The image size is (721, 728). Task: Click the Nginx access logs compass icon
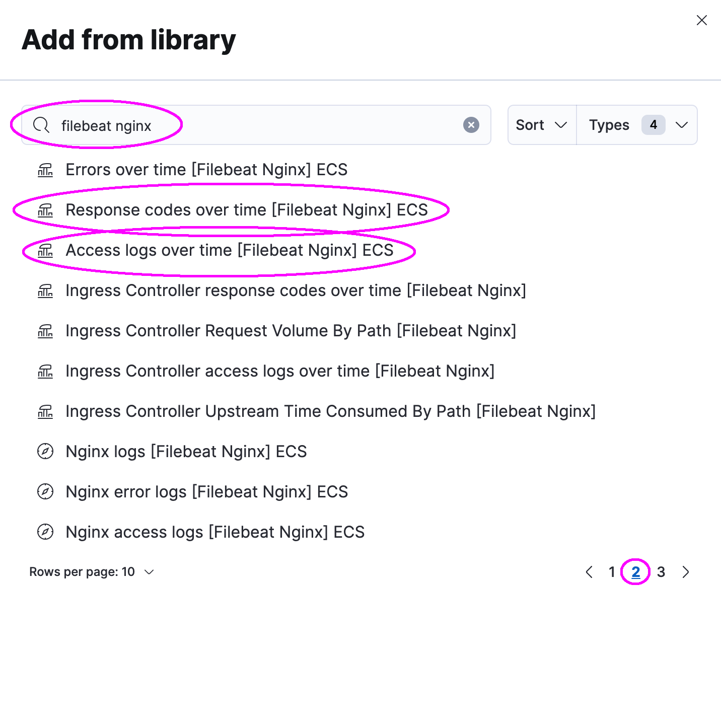click(45, 532)
